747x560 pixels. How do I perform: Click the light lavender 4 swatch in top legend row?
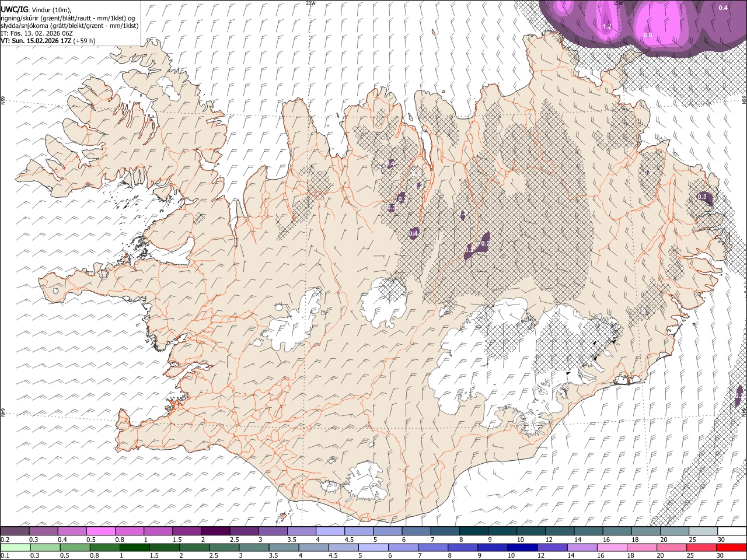click(x=330, y=531)
